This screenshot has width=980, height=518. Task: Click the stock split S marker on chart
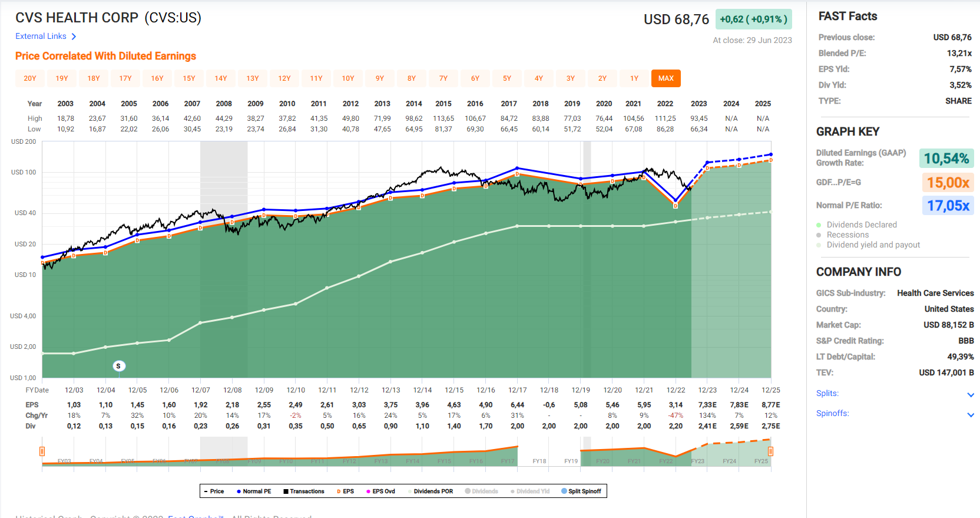pyautogui.click(x=118, y=366)
